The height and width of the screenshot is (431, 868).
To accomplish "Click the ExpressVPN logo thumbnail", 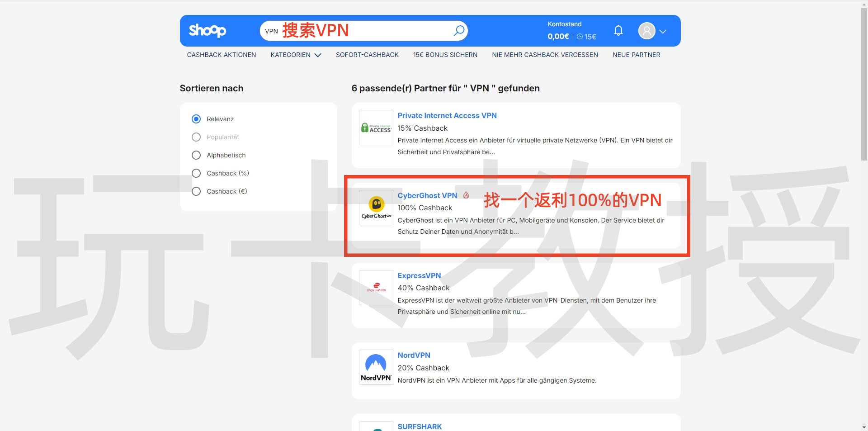I will pyautogui.click(x=376, y=288).
